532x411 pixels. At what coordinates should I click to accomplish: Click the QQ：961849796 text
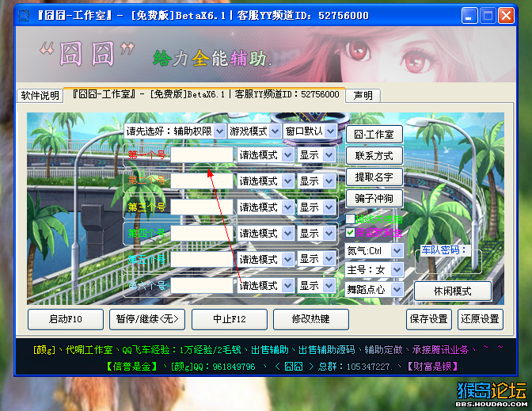[224, 367]
